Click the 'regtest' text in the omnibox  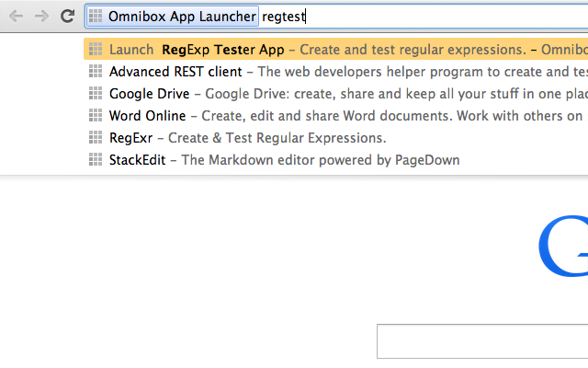coord(283,17)
